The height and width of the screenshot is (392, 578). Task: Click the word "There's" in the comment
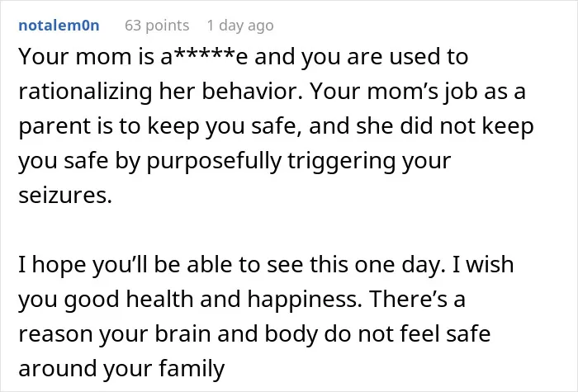click(x=408, y=299)
